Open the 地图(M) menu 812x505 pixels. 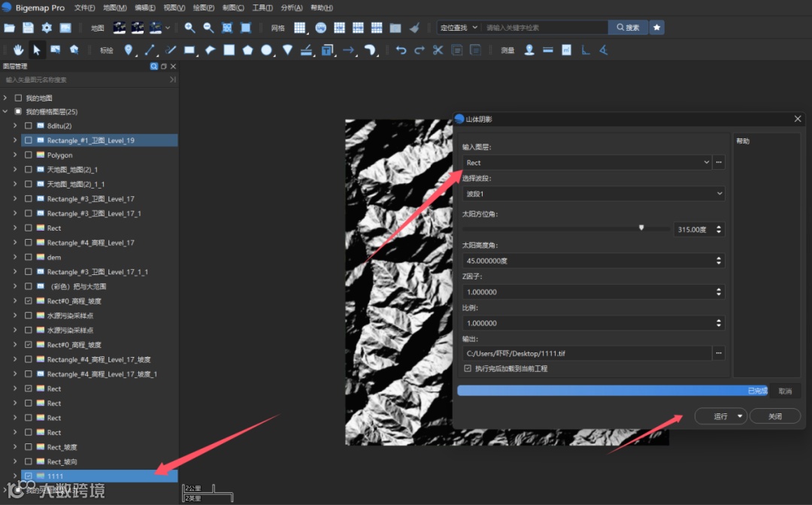[x=114, y=8]
